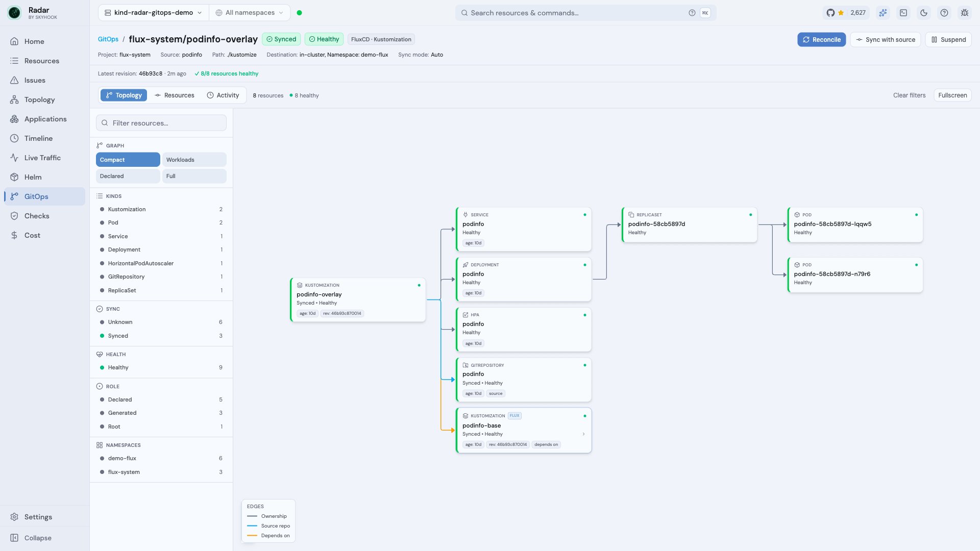Click the Radar logo
The image size is (980, 551).
14,13
